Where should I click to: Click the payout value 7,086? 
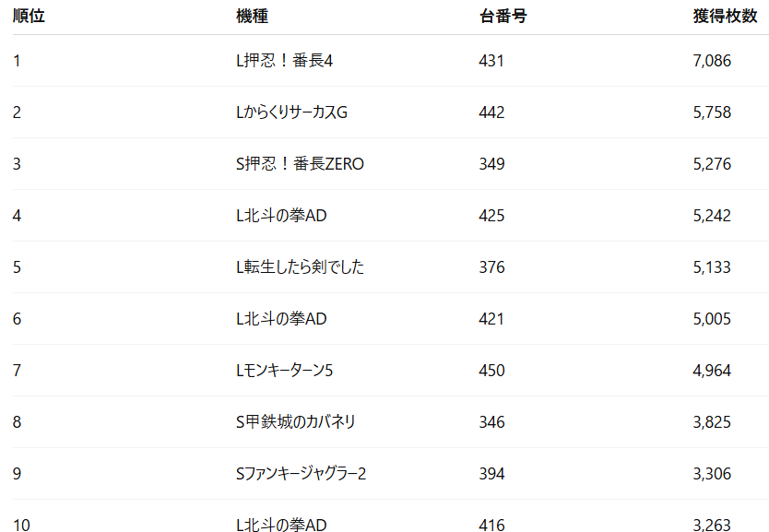coord(712,61)
